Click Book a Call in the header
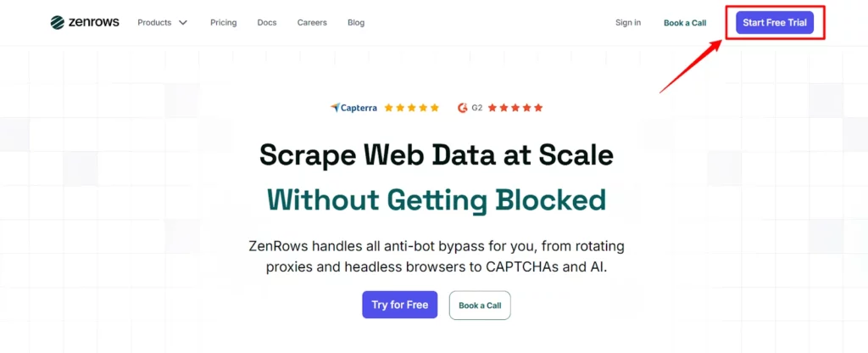The width and height of the screenshot is (868, 353). (x=685, y=23)
